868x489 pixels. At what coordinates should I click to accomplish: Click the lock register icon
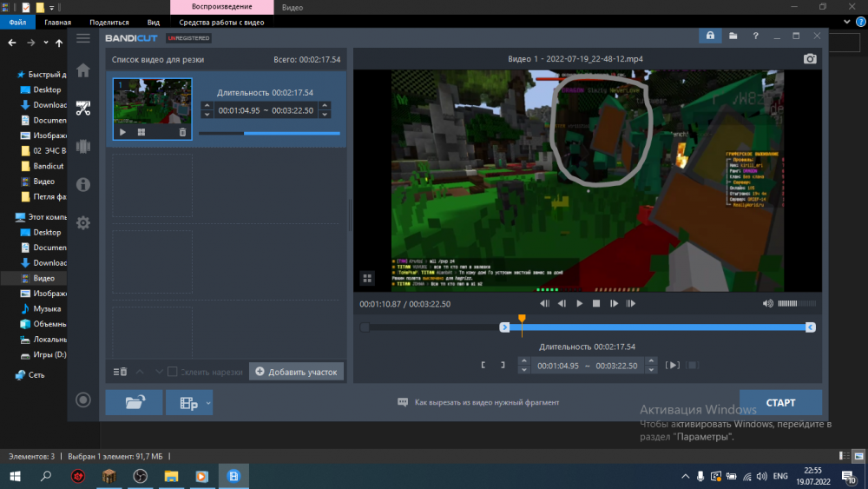pos(710,36)
